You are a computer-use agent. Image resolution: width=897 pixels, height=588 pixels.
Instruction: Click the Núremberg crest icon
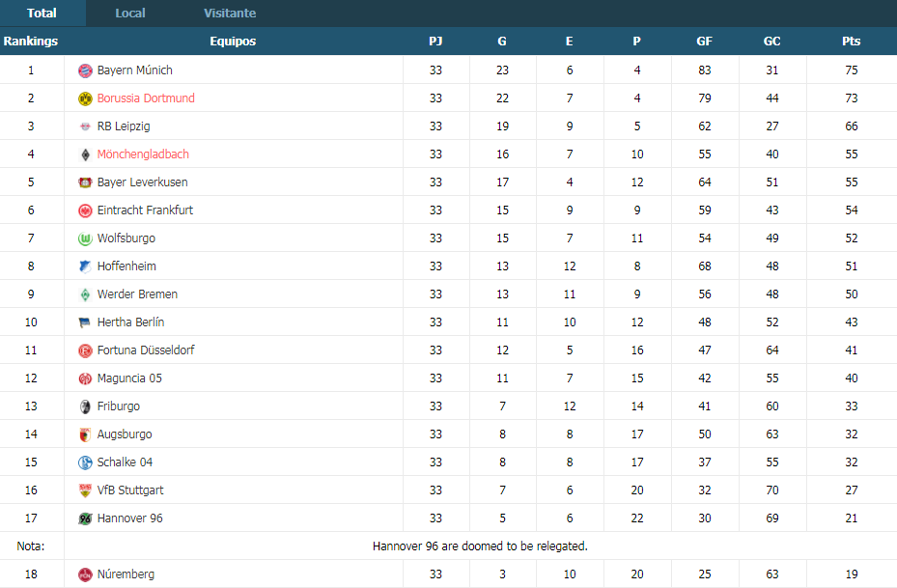point(85,574)
